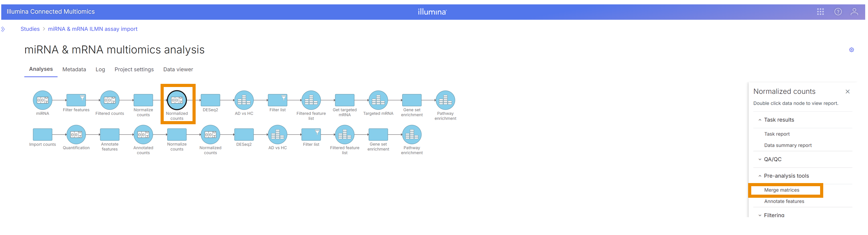Close the Normalized counts panel
The height and width of the screenshot is (235, 868).
847,92
